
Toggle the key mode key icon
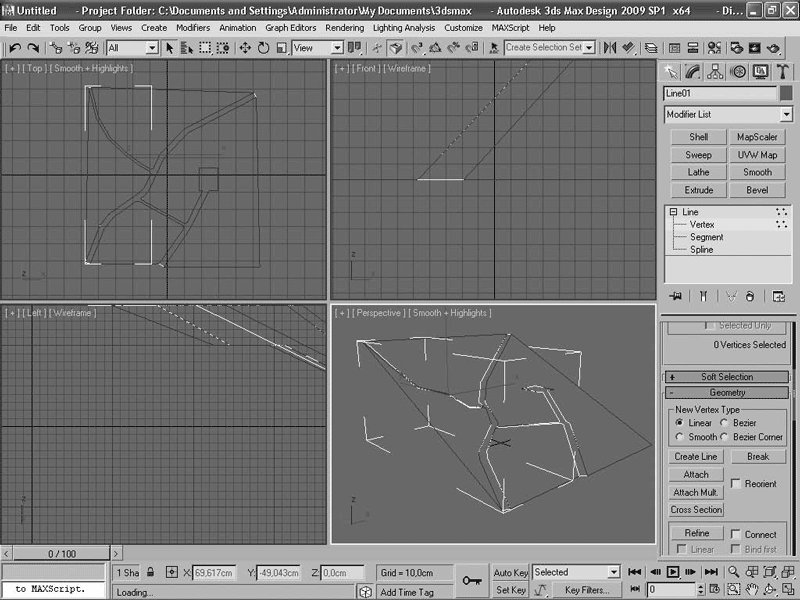[472, 580]
